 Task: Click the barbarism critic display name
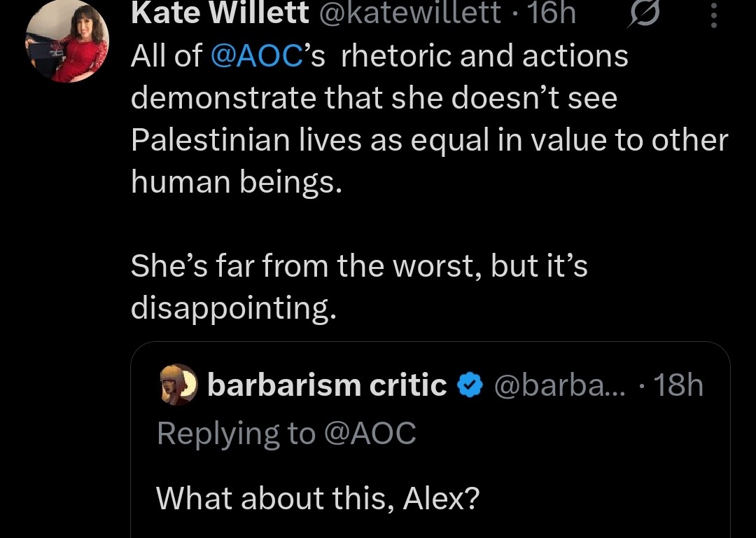327,385
